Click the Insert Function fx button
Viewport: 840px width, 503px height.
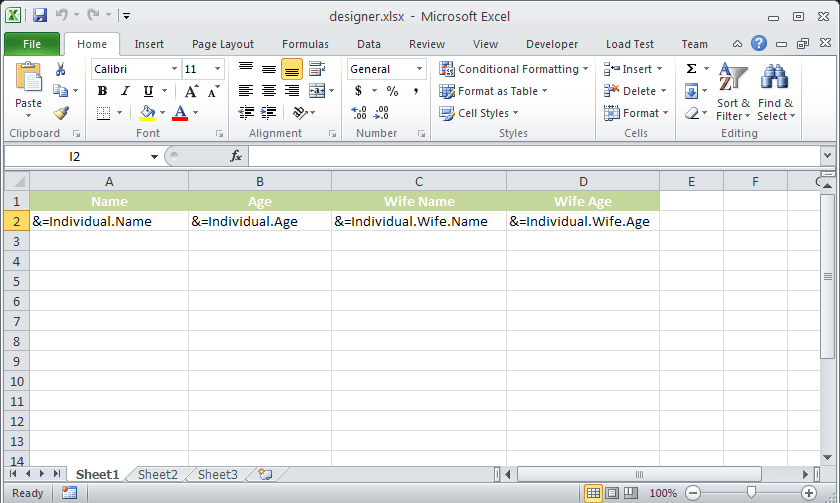[236, 156]
